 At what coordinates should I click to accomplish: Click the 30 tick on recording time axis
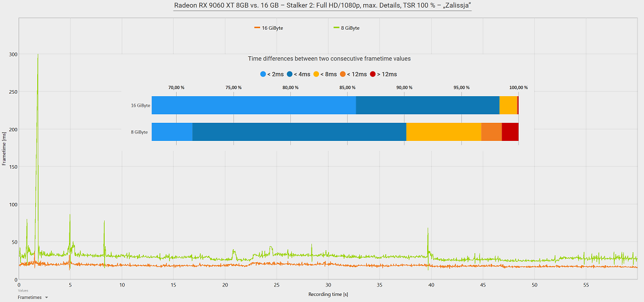pos(328,285)
